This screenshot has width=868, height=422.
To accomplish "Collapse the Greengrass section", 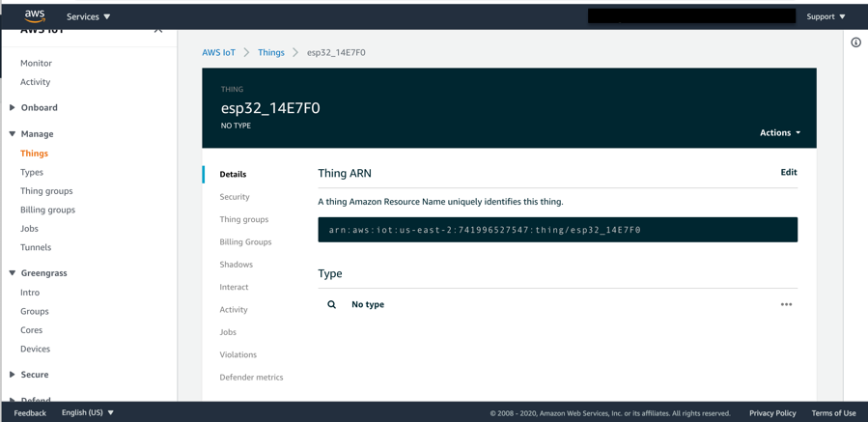I will tap(39, 273).
